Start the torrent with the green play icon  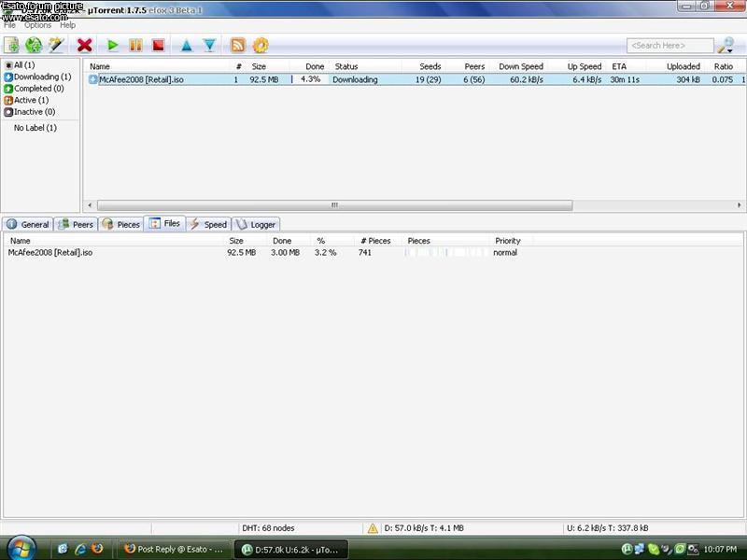pos(112,45)
